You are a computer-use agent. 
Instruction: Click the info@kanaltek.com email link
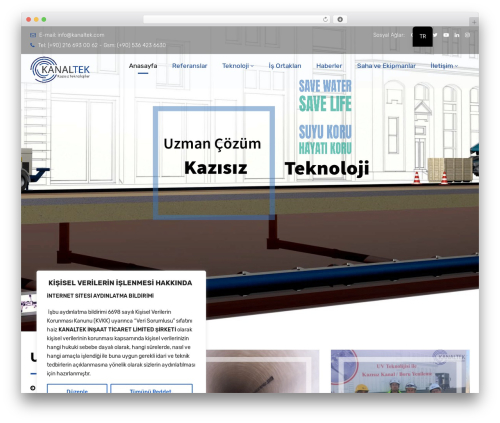tap(81, 35)
